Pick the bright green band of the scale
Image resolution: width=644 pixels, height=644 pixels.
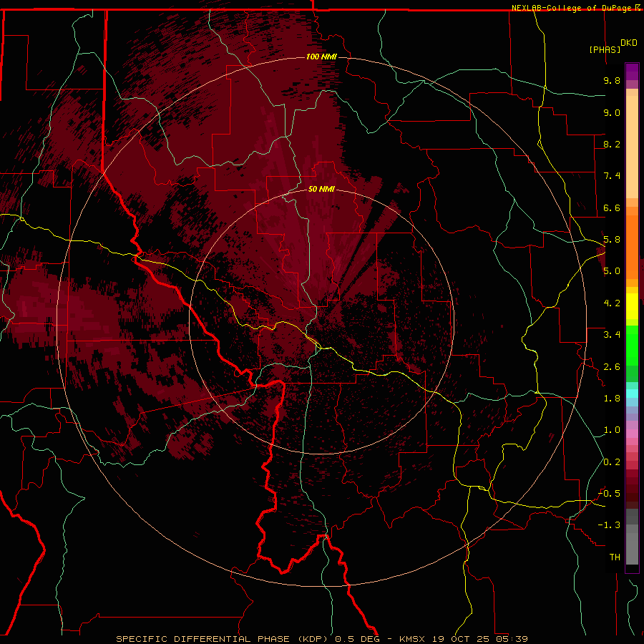coord(632,345)
